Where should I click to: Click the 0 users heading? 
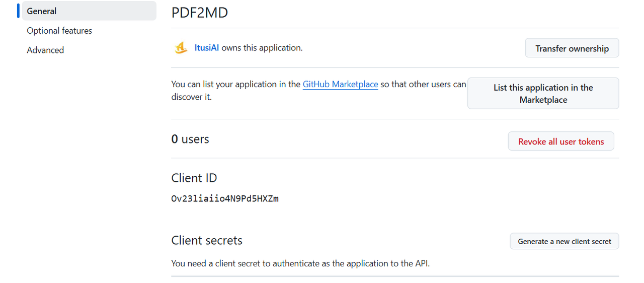(190, 139)
